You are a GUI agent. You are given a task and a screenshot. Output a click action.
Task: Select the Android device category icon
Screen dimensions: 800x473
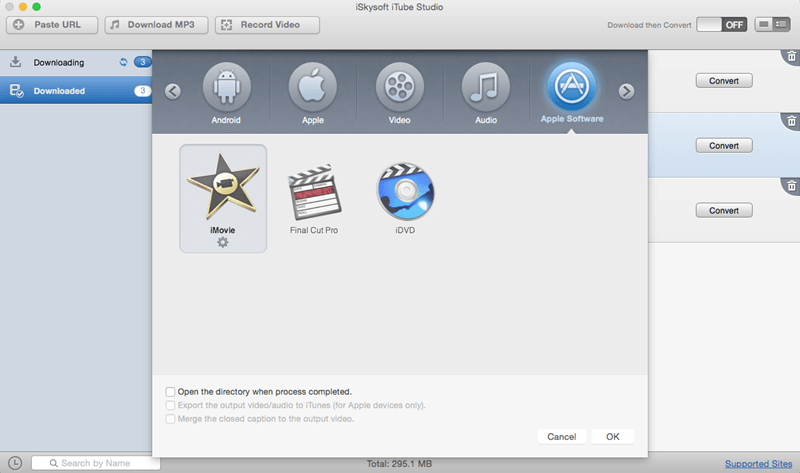pos(227,87)
